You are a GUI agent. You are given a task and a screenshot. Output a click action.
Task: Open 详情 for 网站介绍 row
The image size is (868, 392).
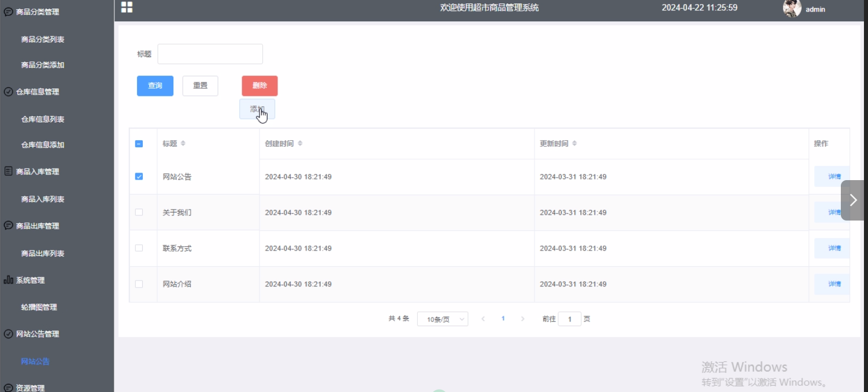tap(832, 284)
